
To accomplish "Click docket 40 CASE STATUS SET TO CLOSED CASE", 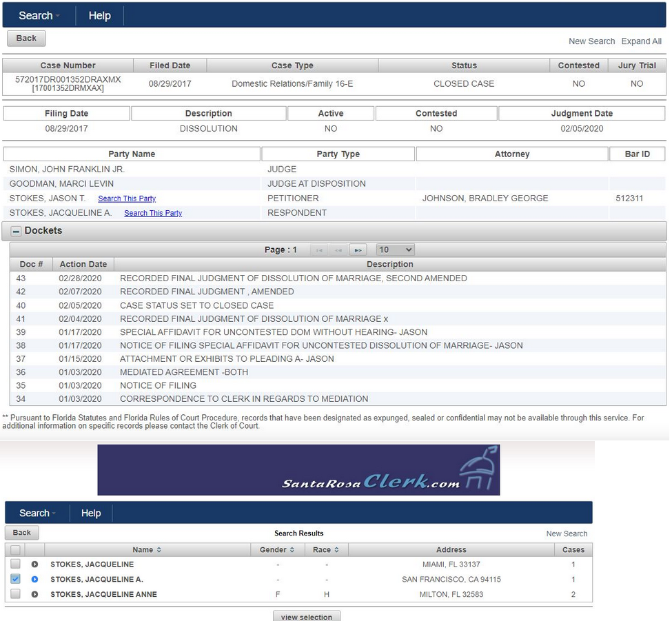I will pyautogui.click(x=196, y=305).
